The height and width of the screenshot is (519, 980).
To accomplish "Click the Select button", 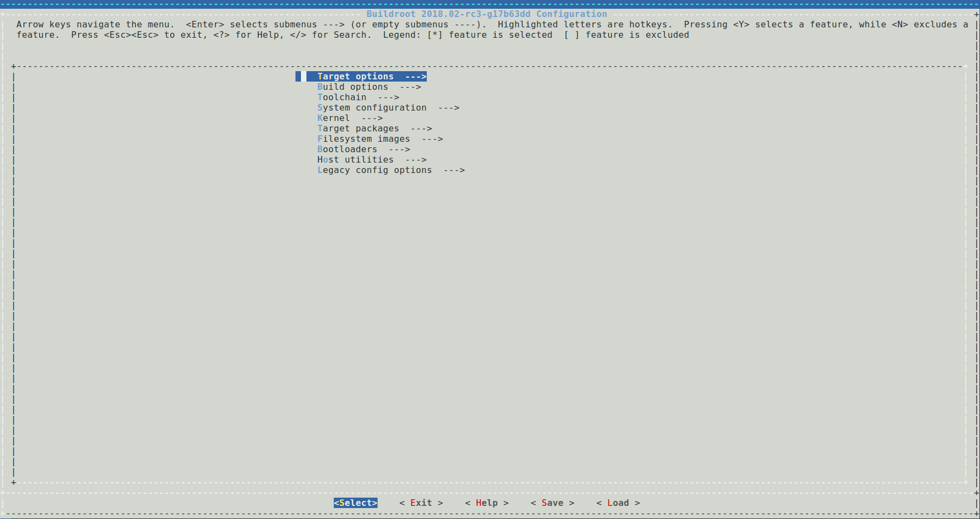I will (x=356, y=503).
